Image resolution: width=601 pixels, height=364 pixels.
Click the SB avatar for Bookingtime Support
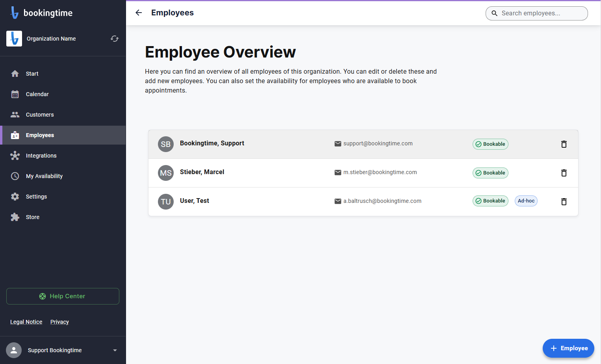166,144
